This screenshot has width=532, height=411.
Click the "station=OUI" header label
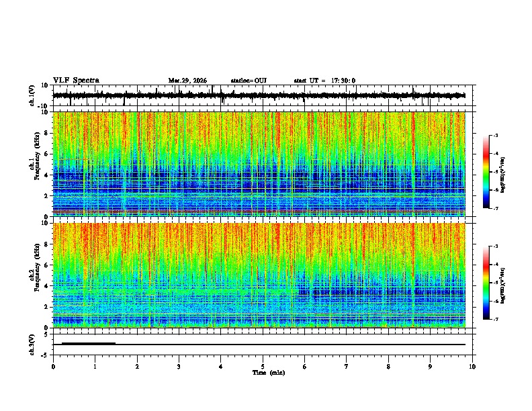pos(249,81)
